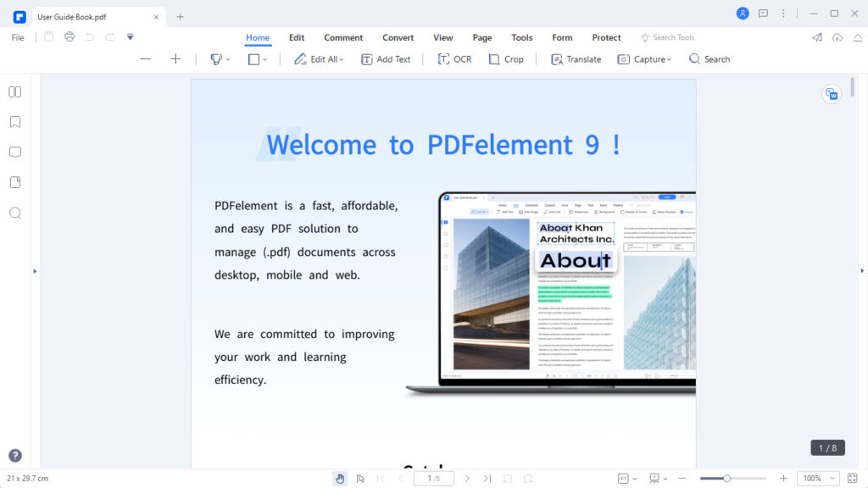Switch to the Protect tab
Viewport: 868px width, 488px height.
(606, 37)
